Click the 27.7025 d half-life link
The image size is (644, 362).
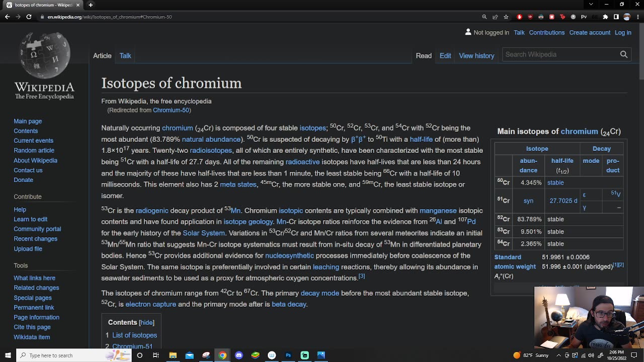point(563,201)
